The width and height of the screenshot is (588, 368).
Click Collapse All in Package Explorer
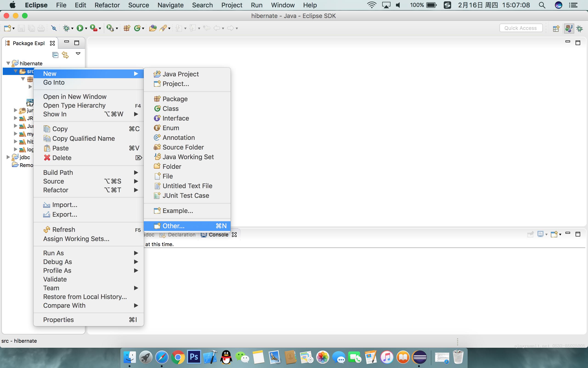click(x=55, y=55)
